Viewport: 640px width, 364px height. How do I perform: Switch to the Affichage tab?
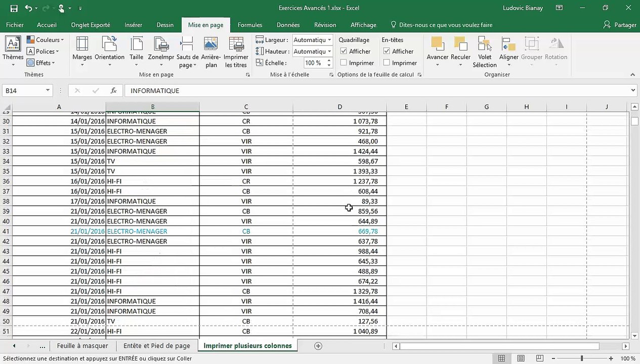point(363,25)
